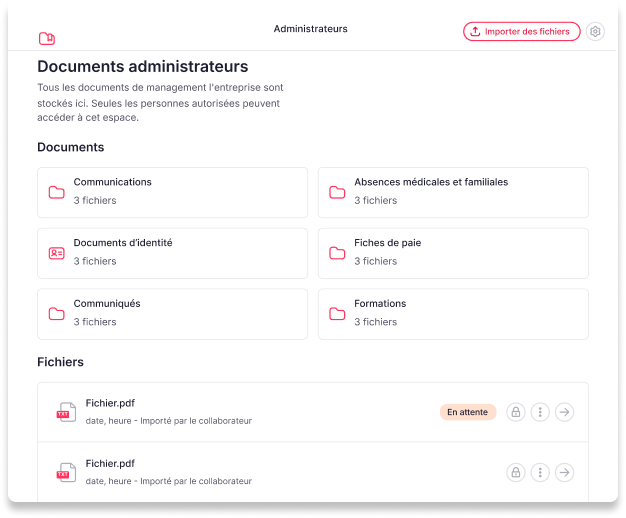
Task: Open more options on first Fichier.pdf row
Action: (540, 412)
